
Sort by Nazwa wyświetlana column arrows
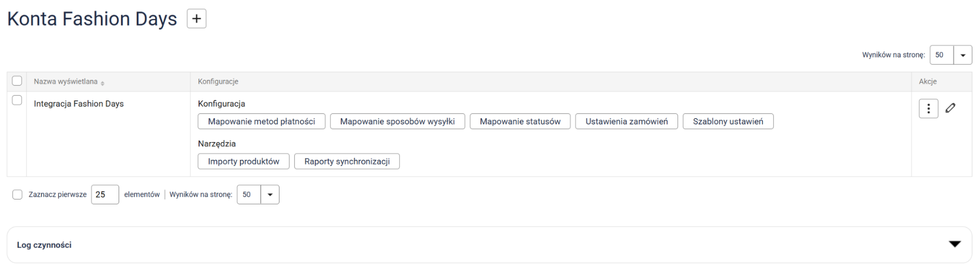pyautogui.click(x=102, y=82)
